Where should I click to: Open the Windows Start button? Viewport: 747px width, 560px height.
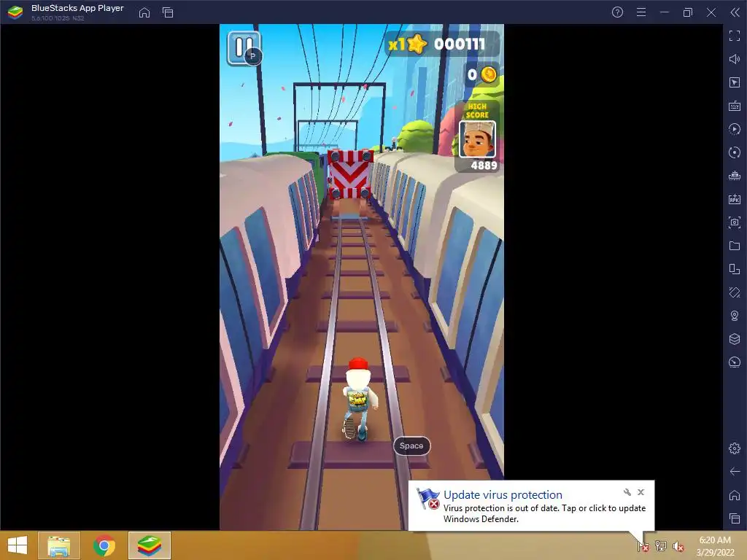click(18, 545)
